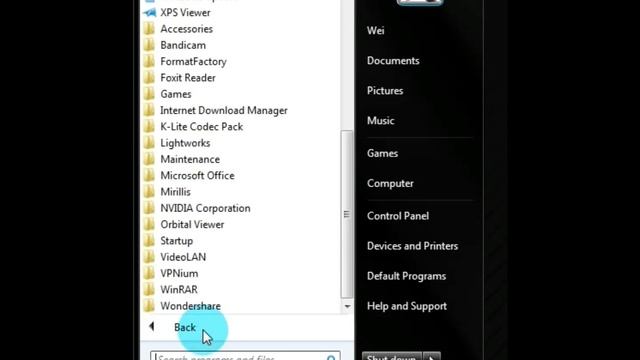Click the folder icon beside Games in the programs list
Screen dimensions: 640x360
[x=149, y=94]
